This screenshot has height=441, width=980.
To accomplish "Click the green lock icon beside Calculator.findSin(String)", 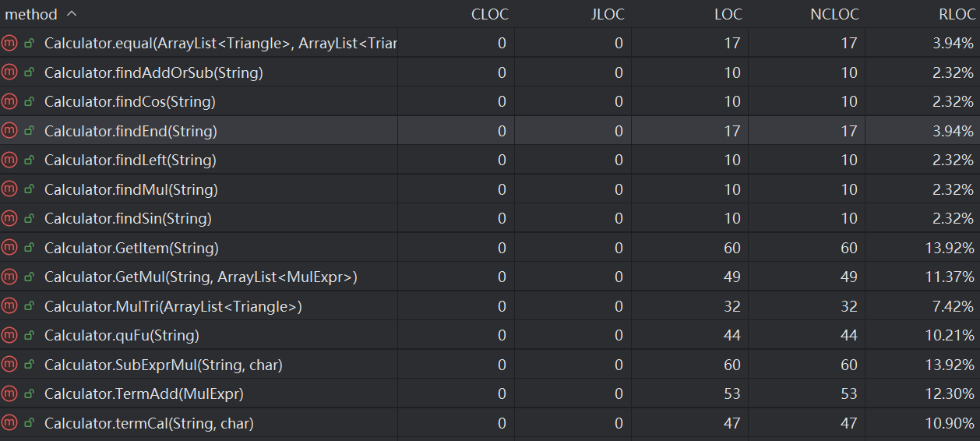I will [29, 218].
